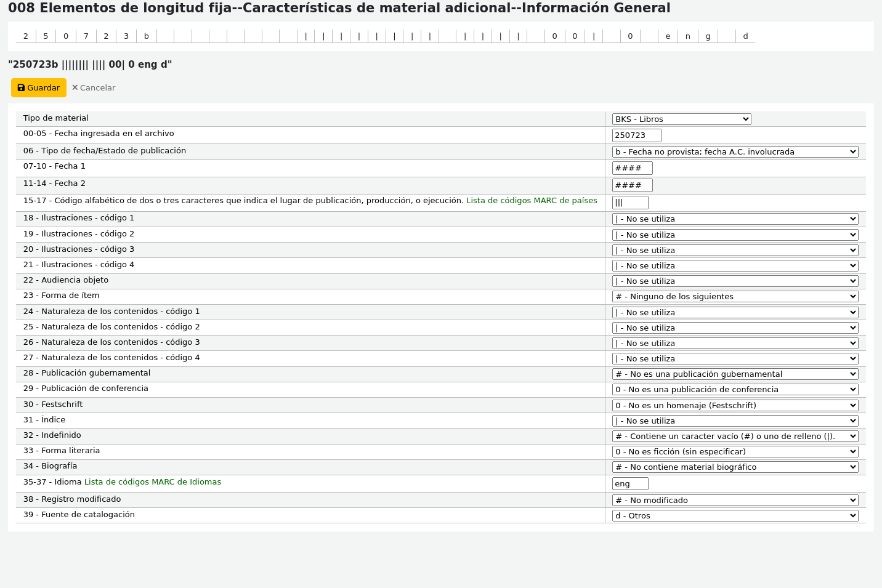Image resolution: width=882 pixels, height=588 pixels.
Task: Open the Tipo de material dropdown
Action: pyautogui.click(x=681, y=119)
